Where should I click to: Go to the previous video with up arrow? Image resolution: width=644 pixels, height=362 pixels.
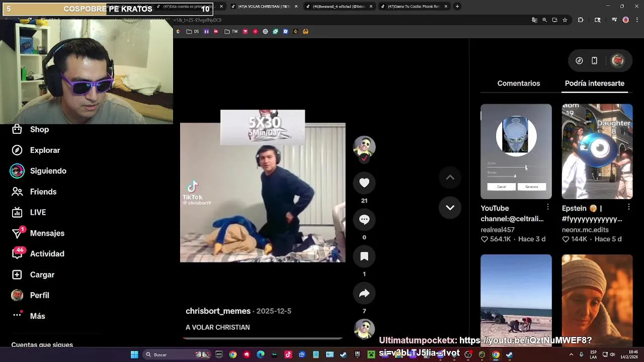450,177
